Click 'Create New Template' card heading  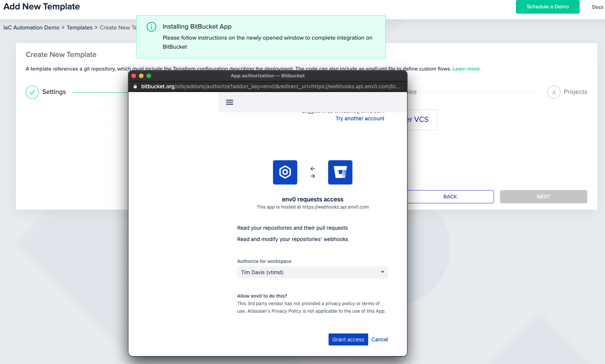[x=61, y=55]
